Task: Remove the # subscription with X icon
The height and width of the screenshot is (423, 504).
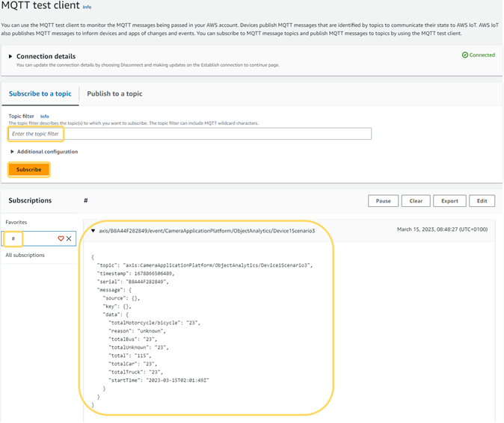Action: click(x=69, y=238)
